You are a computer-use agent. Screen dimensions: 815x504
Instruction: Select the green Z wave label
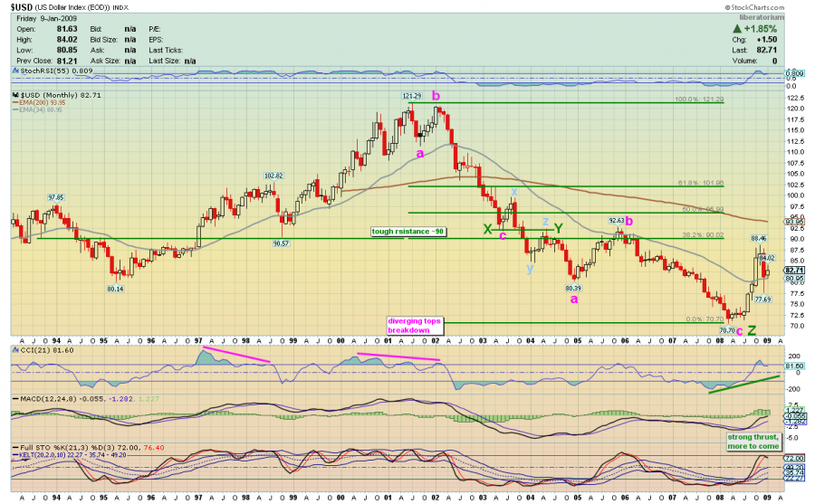pyautogui.click(x=753, y=330)
